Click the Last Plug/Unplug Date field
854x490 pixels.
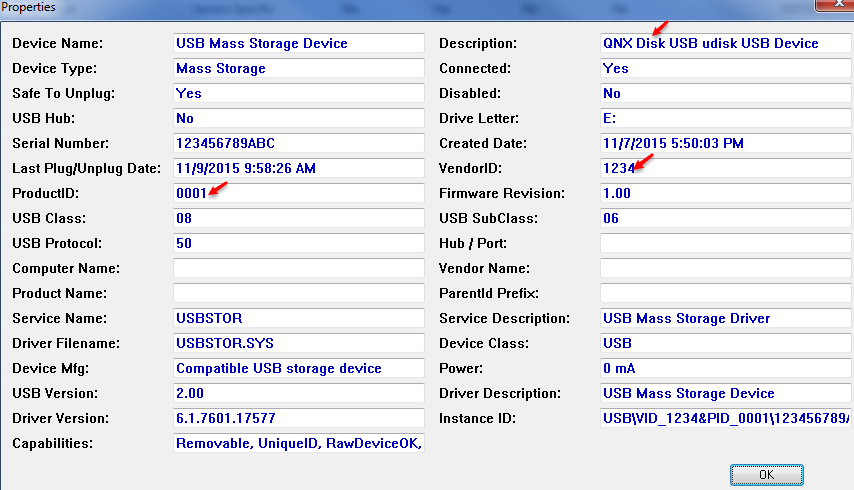(x=298, y=169)
